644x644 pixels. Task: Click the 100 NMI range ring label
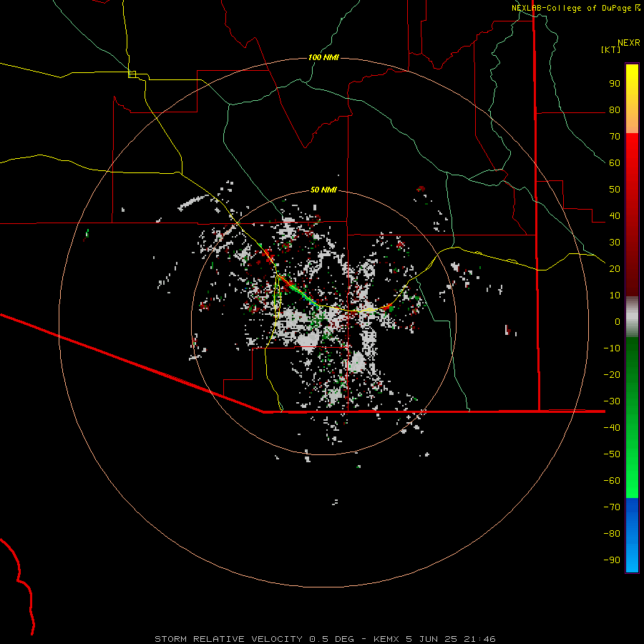pyautogui.click(x=323, y=57)
